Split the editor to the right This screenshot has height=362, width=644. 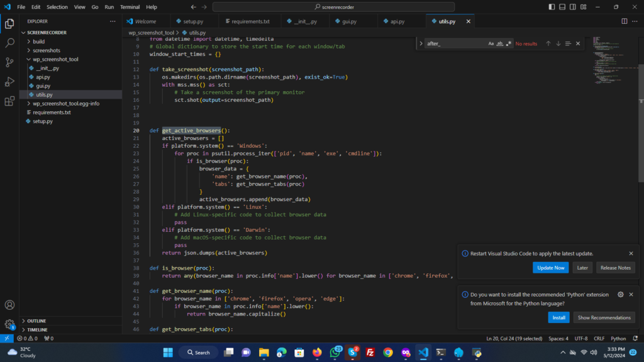(625, 21)
